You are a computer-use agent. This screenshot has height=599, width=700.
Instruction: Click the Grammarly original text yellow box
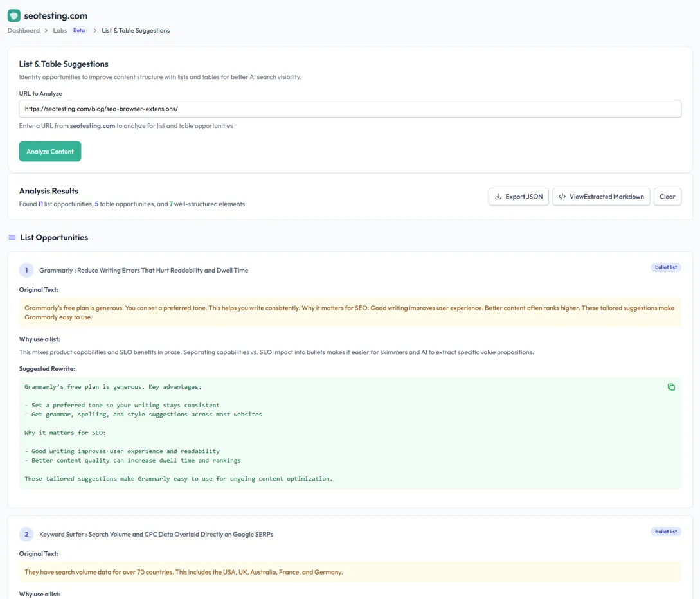pos(350,312)
